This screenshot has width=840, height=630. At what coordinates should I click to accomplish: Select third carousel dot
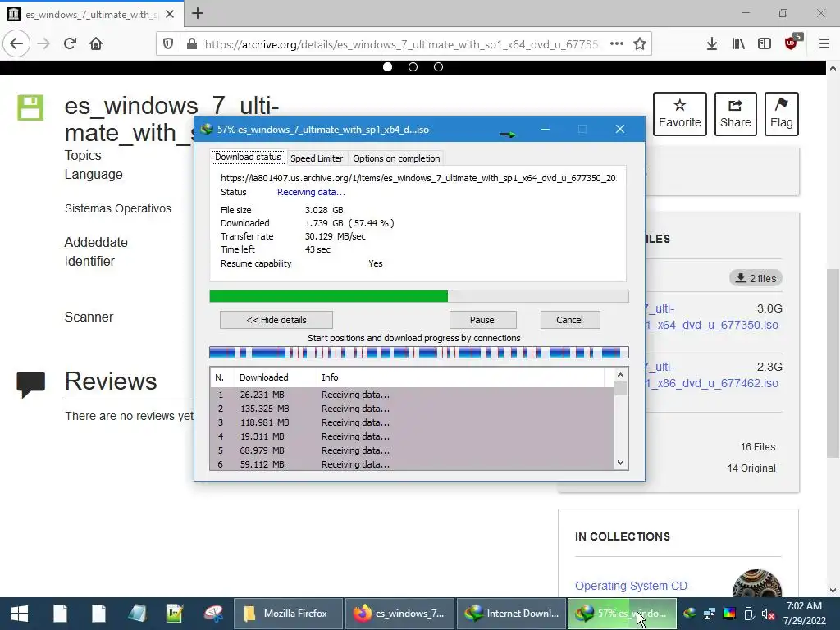pos(438,67)
